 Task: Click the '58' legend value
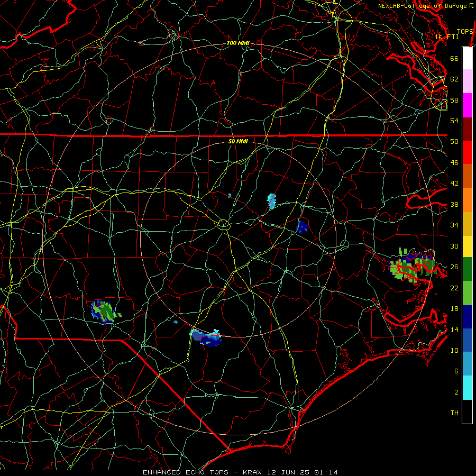454,100
